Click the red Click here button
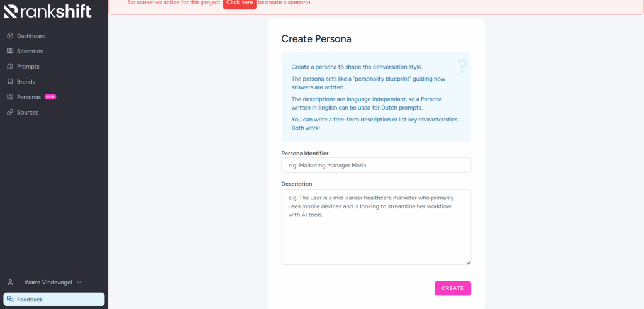644x309 pixels. point(240,3)
